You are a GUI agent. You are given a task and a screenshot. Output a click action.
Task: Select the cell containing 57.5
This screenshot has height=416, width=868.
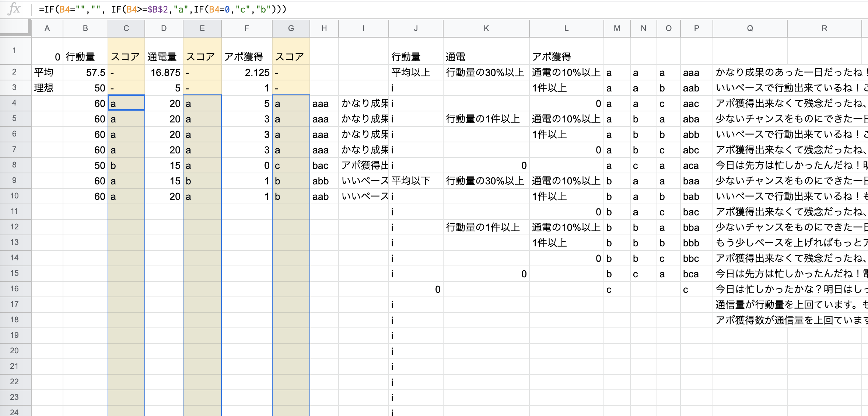point(85,72)
